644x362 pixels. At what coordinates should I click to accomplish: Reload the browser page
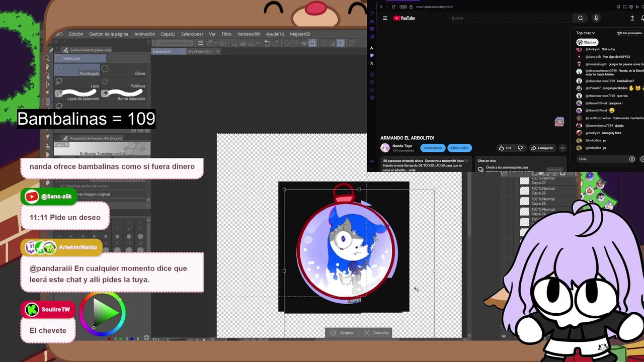pyautogui.click(x=393, y=7)
